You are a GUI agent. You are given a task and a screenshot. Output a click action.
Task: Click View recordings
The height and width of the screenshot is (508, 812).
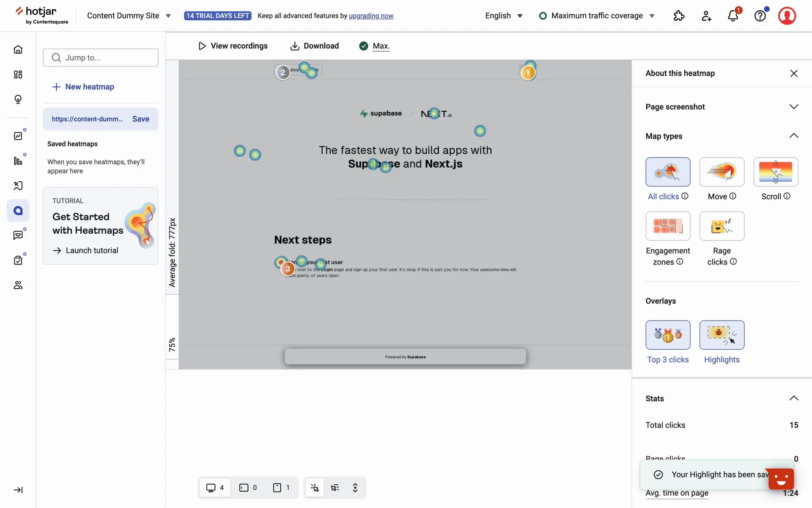pyautogui.click(x=233, y=46)
